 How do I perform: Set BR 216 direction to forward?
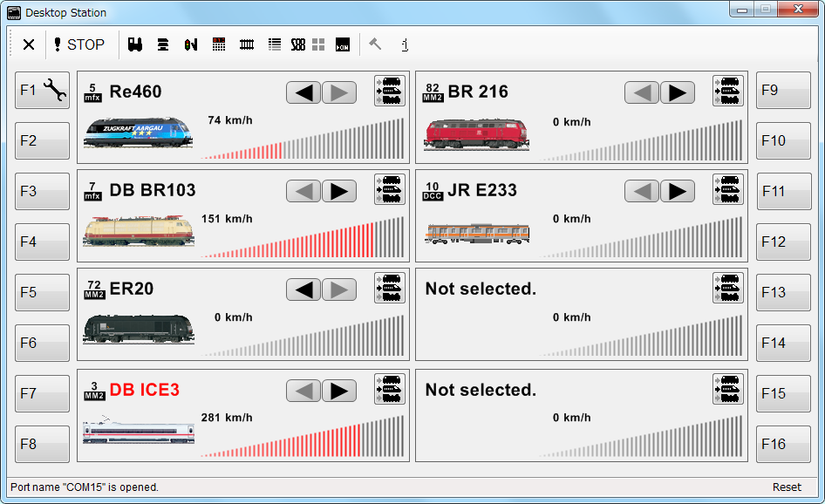tap(677, 92)
